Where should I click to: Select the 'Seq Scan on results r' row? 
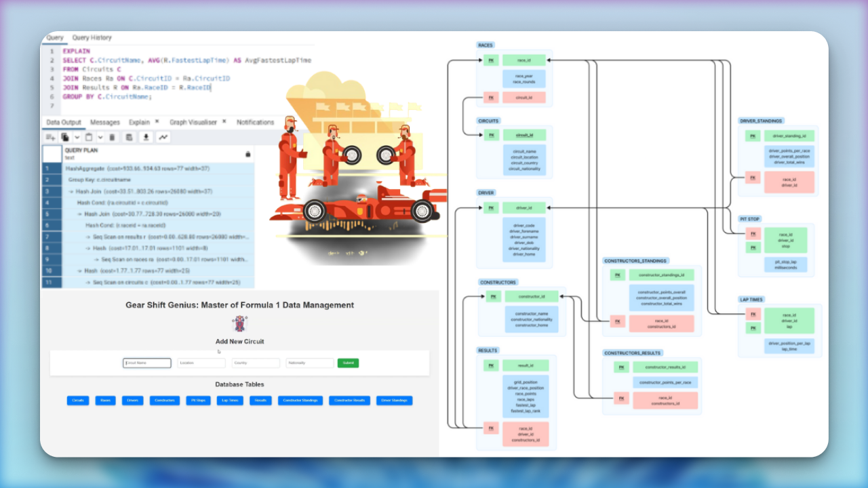pyautogui.click(x=159, y=237)
